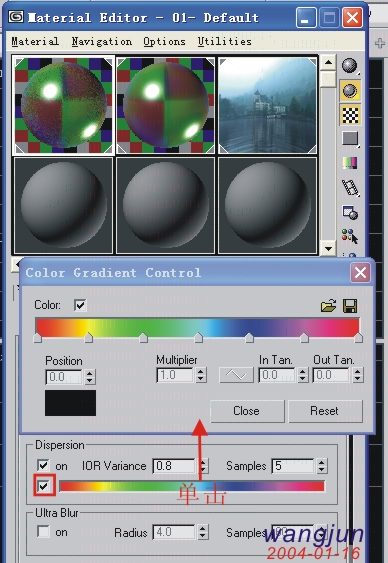
Task: Click the Multiplier spinner arrows
Action: click(201, 375)
